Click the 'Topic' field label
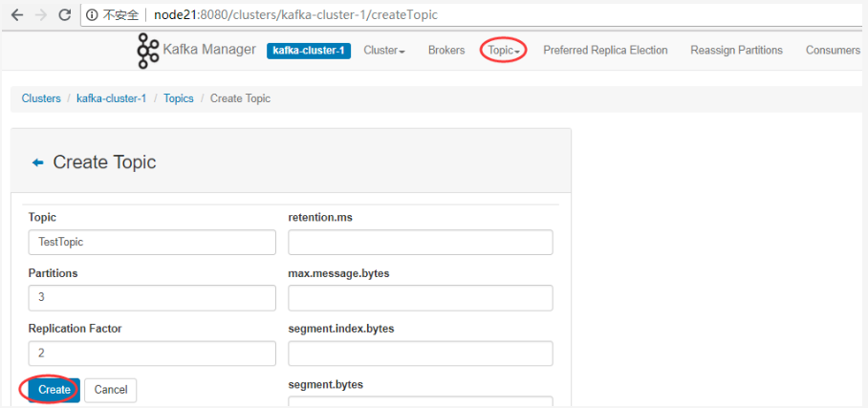 pyautogui.click(x=42, y=218)
